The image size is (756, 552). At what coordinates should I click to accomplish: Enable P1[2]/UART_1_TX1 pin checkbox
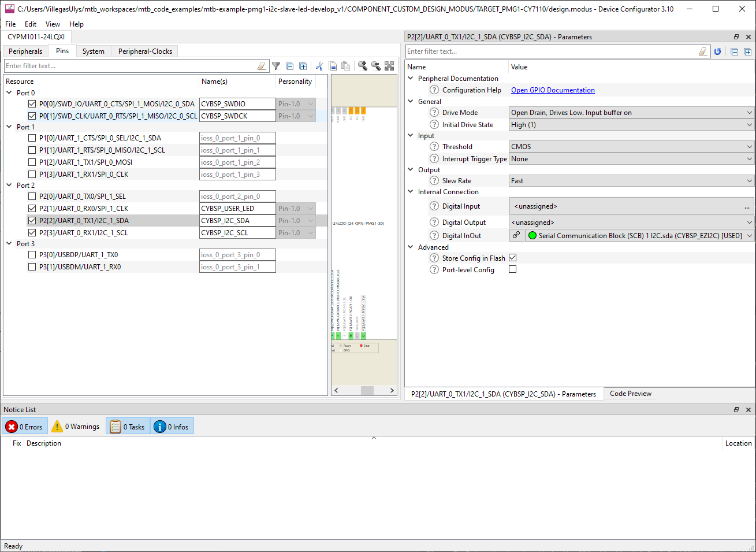point(32,162)
